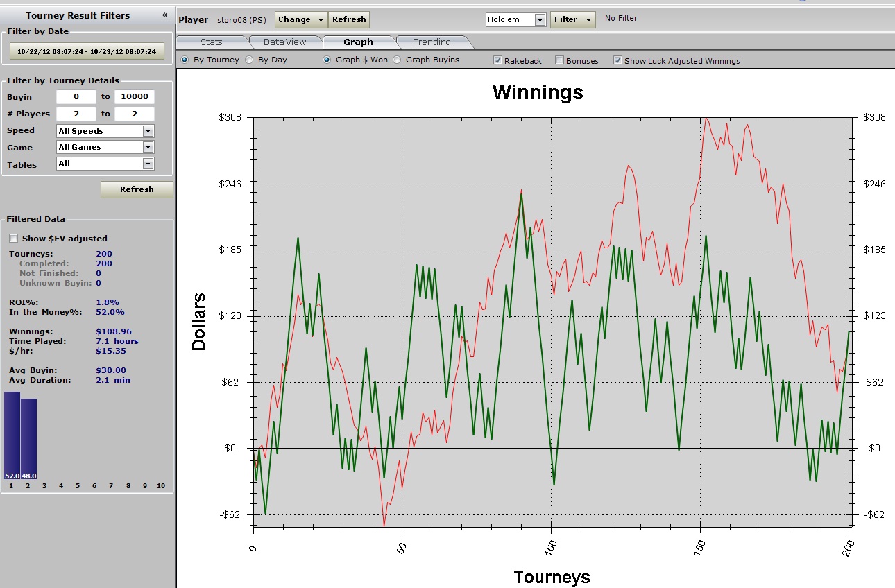This screenshot has width=895, height=588.
Task: Open the Trending tab
Action: click(432, 42)
